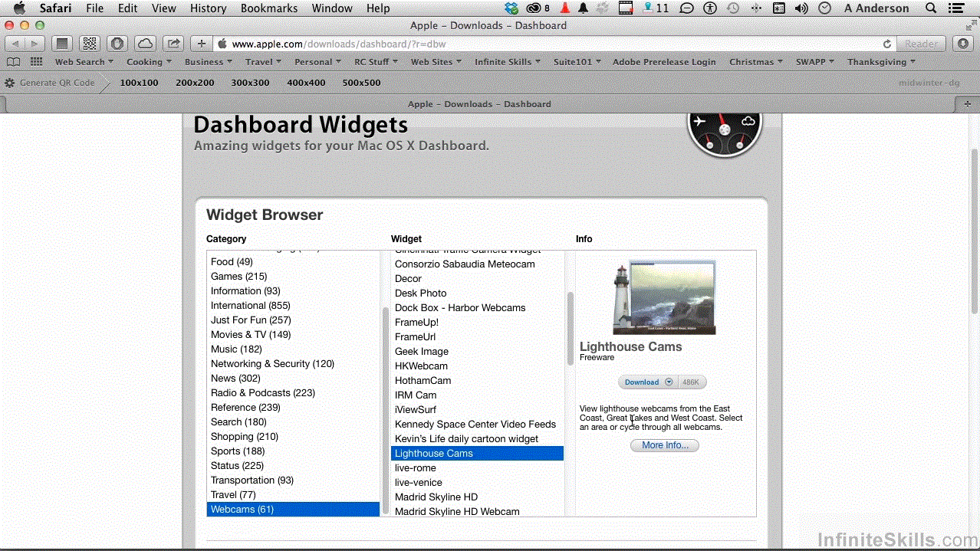Click the shield extension toolbar icon

[x=117, y=44]
